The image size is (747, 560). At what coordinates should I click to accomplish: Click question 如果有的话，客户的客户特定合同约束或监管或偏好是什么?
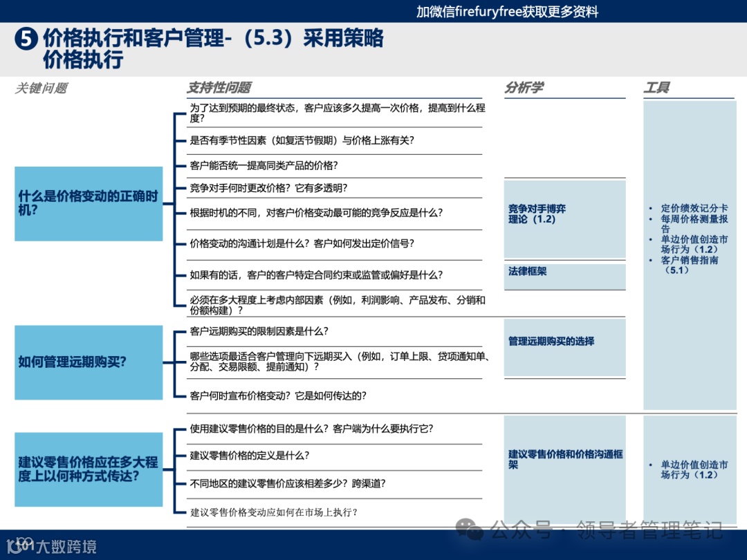[x=316, y=275]
